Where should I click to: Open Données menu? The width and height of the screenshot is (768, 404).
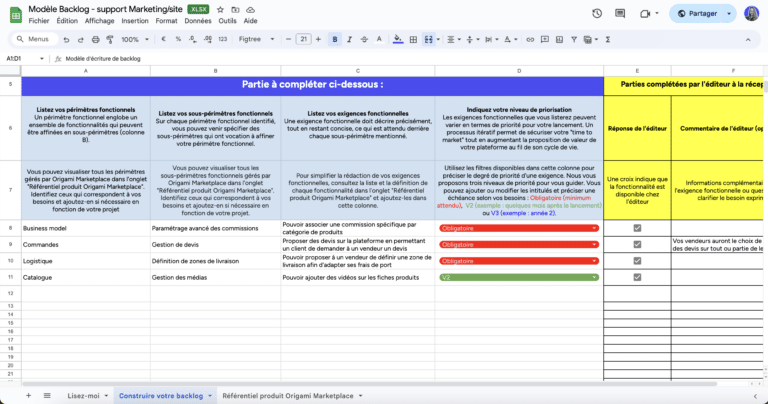coord(198,21)
